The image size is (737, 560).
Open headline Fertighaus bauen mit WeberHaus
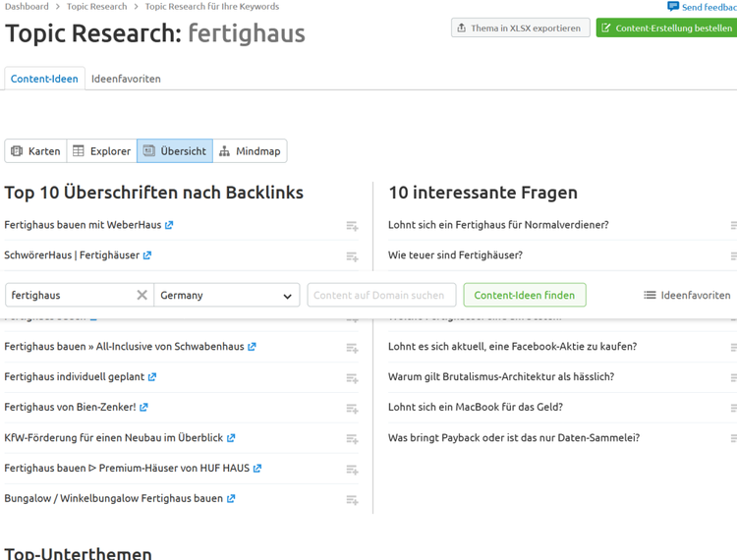pyautogui.click(x=83, y=225)
